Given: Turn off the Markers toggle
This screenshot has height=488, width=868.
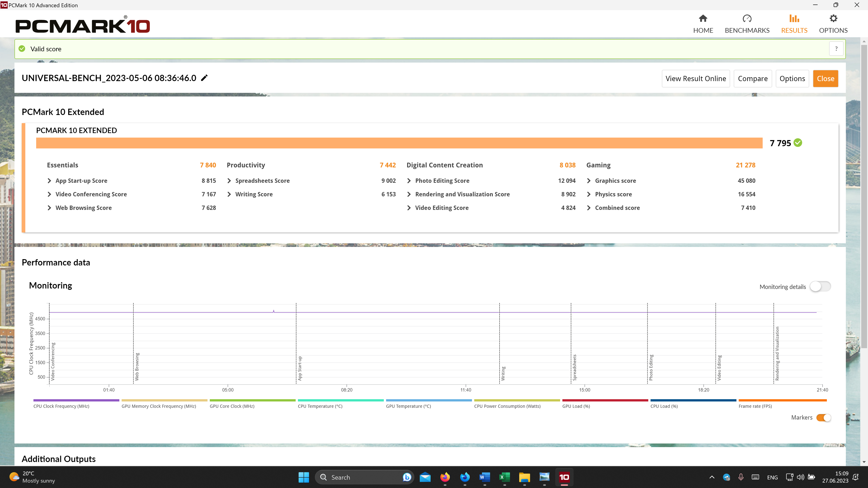Looking at the screenshot, I should tap(823, 418).
